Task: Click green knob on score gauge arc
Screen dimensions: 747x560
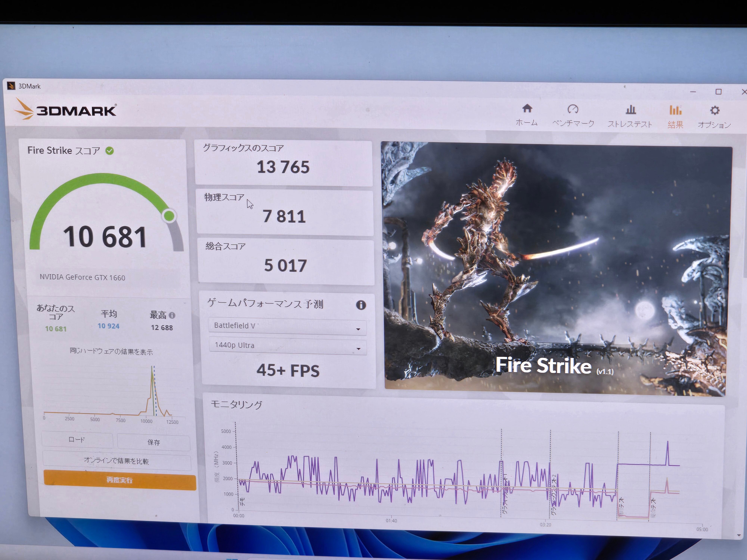Action: click(x=169, y=216)
